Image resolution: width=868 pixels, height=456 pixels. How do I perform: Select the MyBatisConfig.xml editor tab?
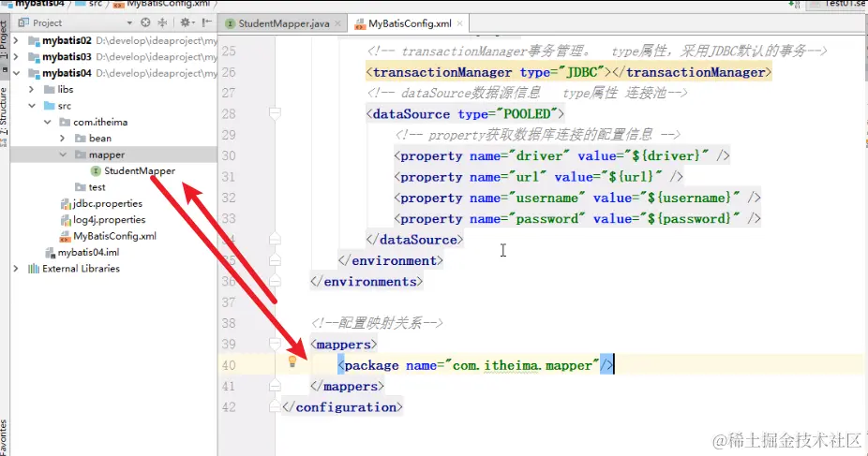coord(409,23)
